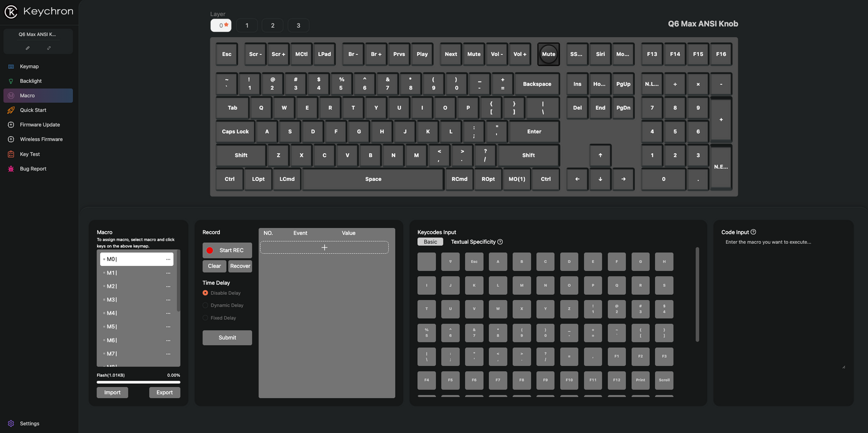Image resolution: width=868 pixels, height=433 pixels.
Task: Click the help icon beside Textual Specificity
Action: [x=500, y=242]
